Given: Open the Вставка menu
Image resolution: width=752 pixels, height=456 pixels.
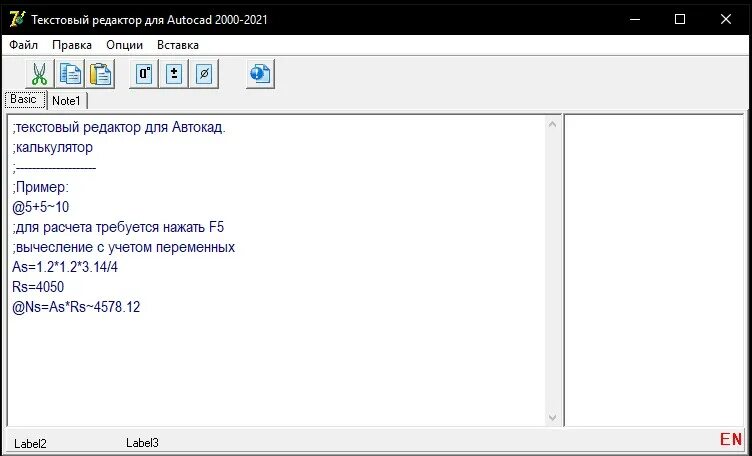Looking at the screenshot, I should (178, 45).
